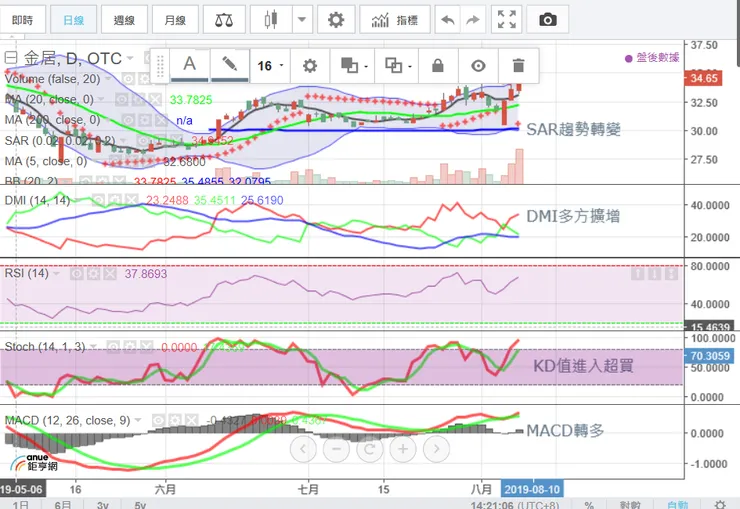Screen dimensions: 740x509
Task: Remove the MA (20, close, 0) indicator
Action: [x=155, y=100]
